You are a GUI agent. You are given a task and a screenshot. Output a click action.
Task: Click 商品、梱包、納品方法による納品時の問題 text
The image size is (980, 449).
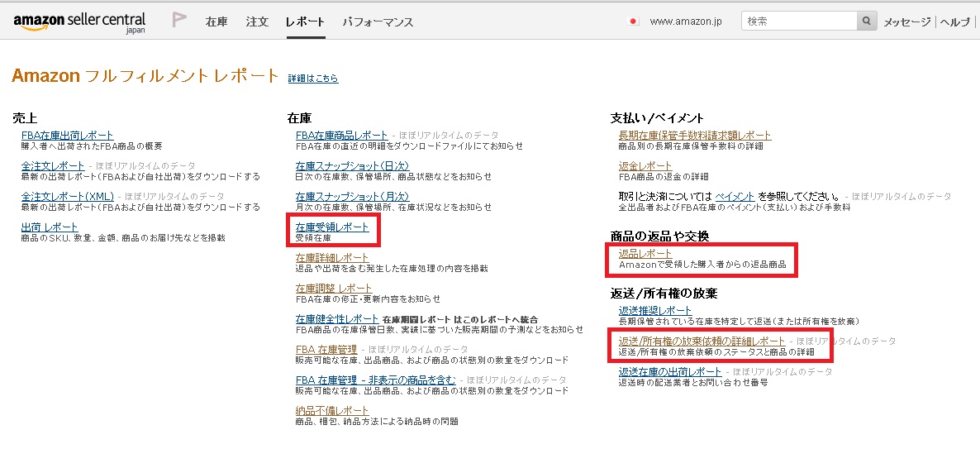click(x=377, y=422)
